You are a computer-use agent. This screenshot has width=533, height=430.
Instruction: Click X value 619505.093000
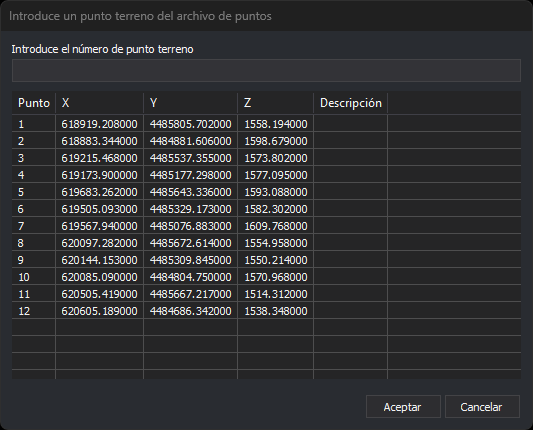pyautogui.click(x=99, y=209)
